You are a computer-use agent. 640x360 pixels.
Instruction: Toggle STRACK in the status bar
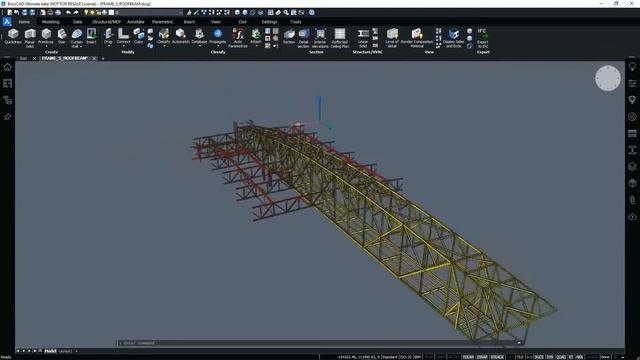coord(497,357)
